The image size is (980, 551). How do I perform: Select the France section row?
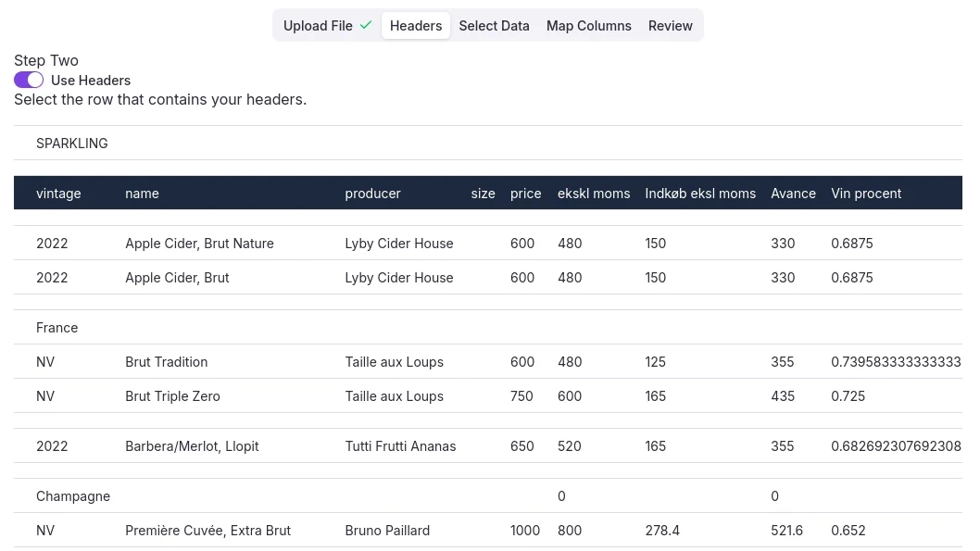coord(488,327)
